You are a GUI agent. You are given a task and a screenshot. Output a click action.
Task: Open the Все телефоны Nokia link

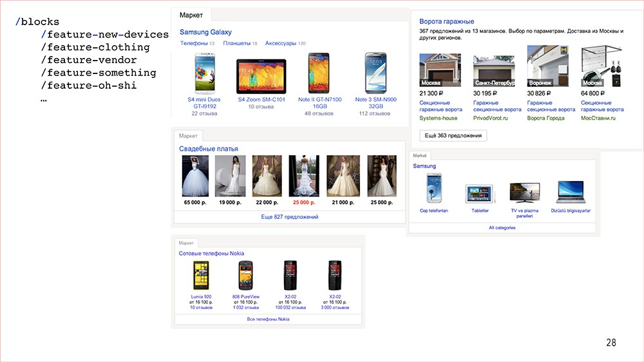pyautogui.click(x=268, y=319)
